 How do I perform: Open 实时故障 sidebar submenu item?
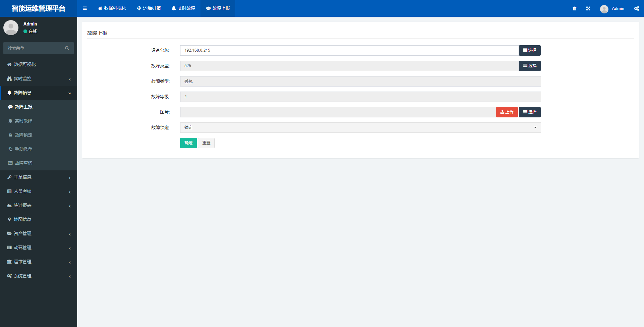point(39,121)
